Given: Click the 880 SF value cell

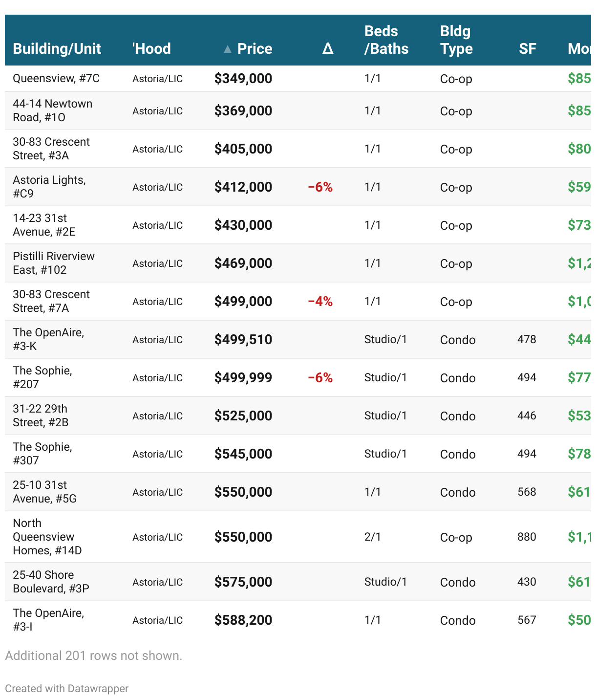Looking at the screenshot, I should click(527, 537).
